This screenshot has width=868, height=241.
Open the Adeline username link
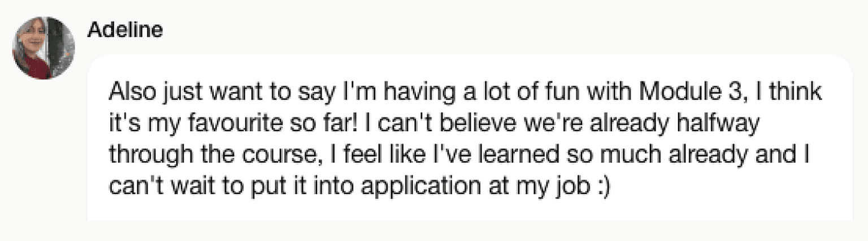pos(124,30)
